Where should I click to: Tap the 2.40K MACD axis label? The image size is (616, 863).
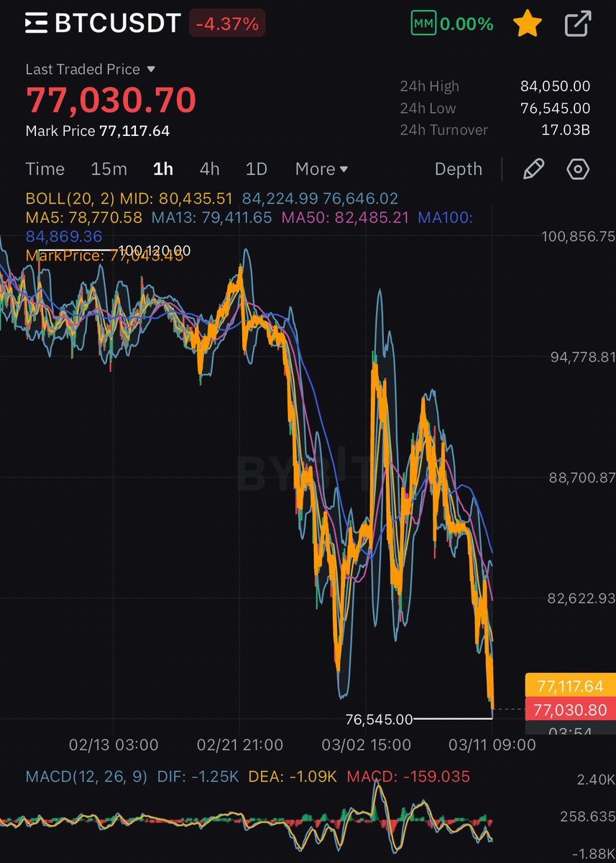pos(596,780)
